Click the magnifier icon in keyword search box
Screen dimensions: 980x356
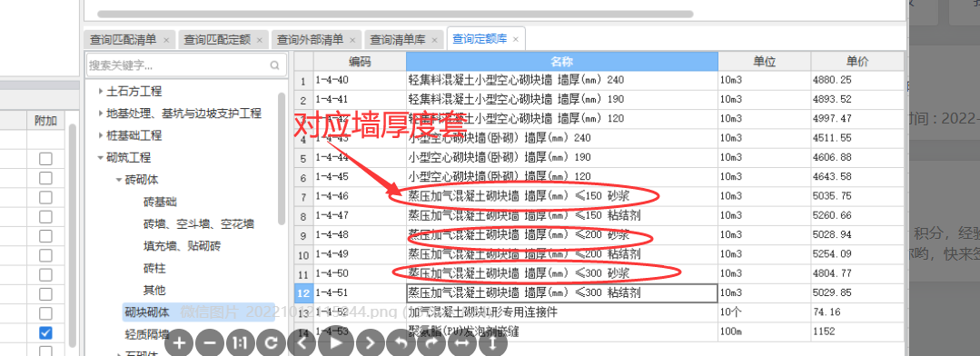tap(275, 65)
